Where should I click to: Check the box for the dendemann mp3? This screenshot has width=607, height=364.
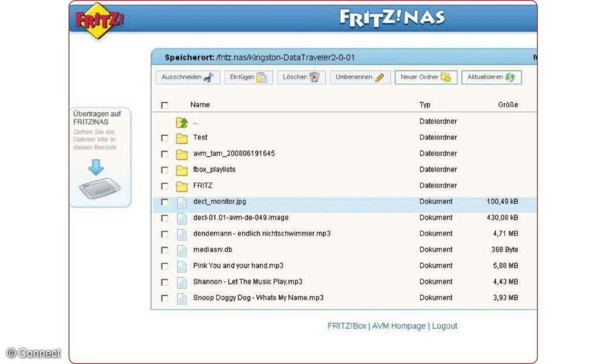coord(164,234)
